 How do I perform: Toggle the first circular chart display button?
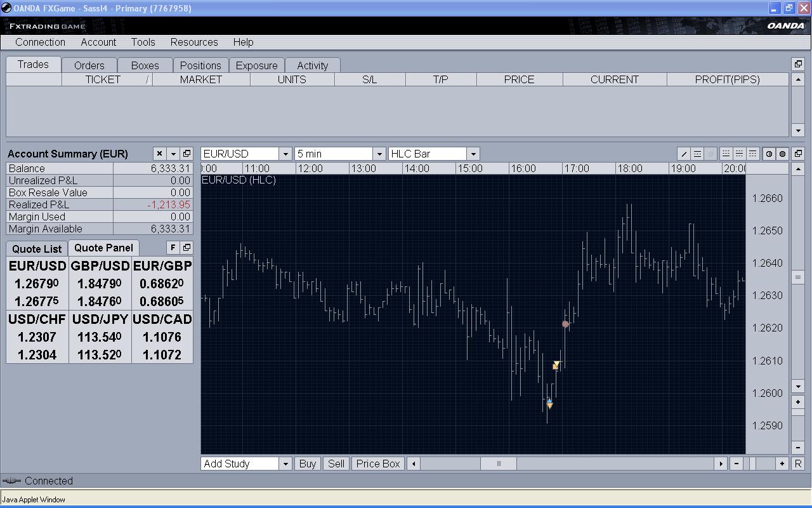(769, 154)
